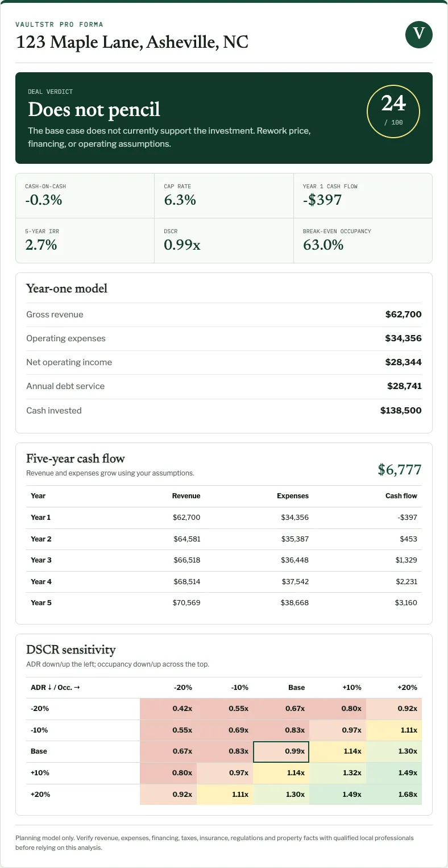The height and width of the screenshot is (868, 448).
Task: Click the +20% occupancy column header
Action: coord(408,687)
